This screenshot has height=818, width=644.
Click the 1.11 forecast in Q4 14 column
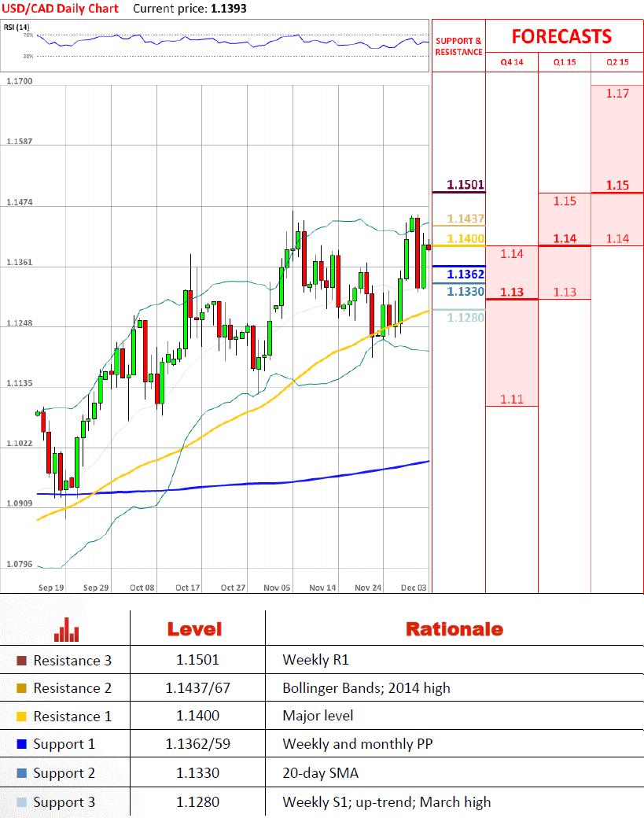tap(512, 399)
